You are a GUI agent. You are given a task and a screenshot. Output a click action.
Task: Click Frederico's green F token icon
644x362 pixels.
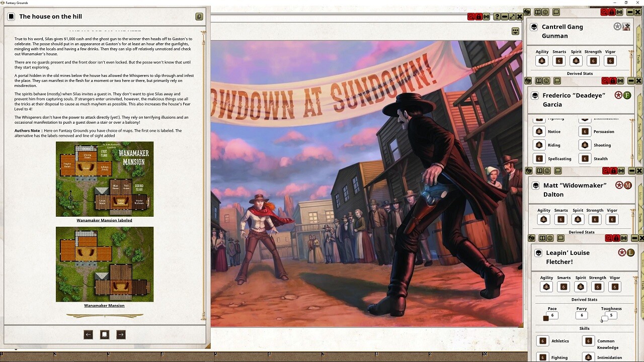pos(627,95)
